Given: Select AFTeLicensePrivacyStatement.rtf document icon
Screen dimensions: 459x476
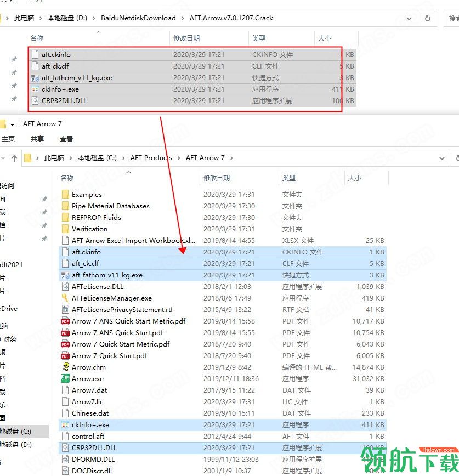Looking at the screenshot, I should [65, 310].
